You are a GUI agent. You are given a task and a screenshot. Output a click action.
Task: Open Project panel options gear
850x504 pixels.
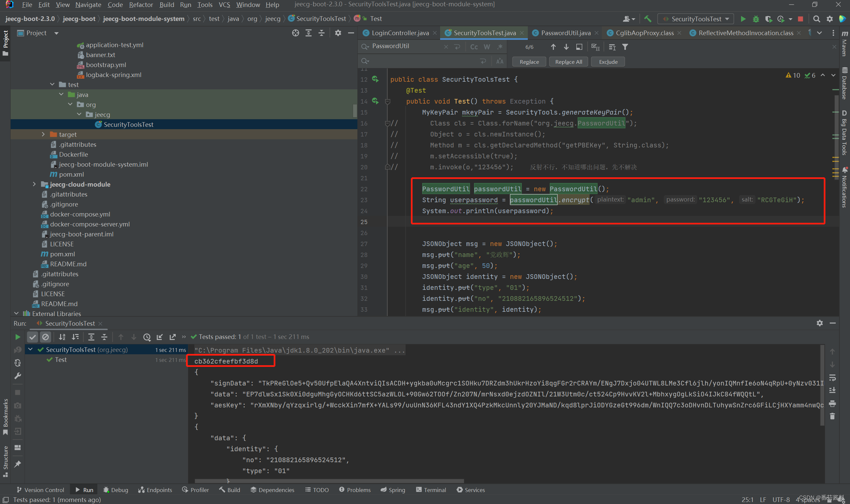(x=338, y=33)
